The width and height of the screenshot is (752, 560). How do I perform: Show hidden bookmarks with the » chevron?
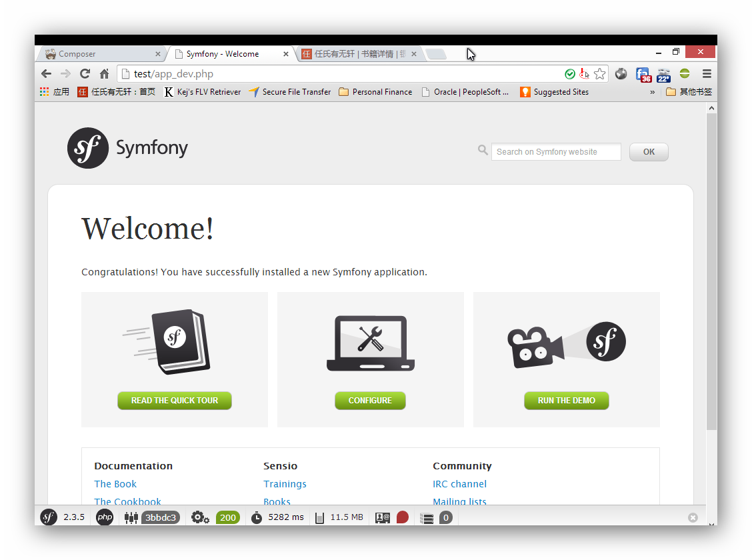coord(652,92)
